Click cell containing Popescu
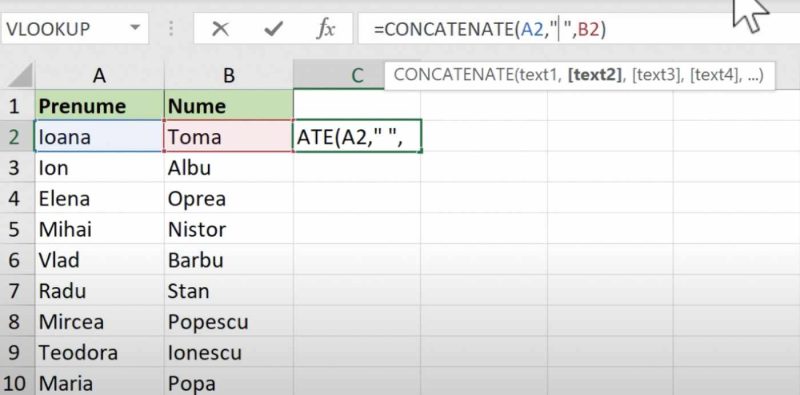800x395 pixels. point(229,322)
